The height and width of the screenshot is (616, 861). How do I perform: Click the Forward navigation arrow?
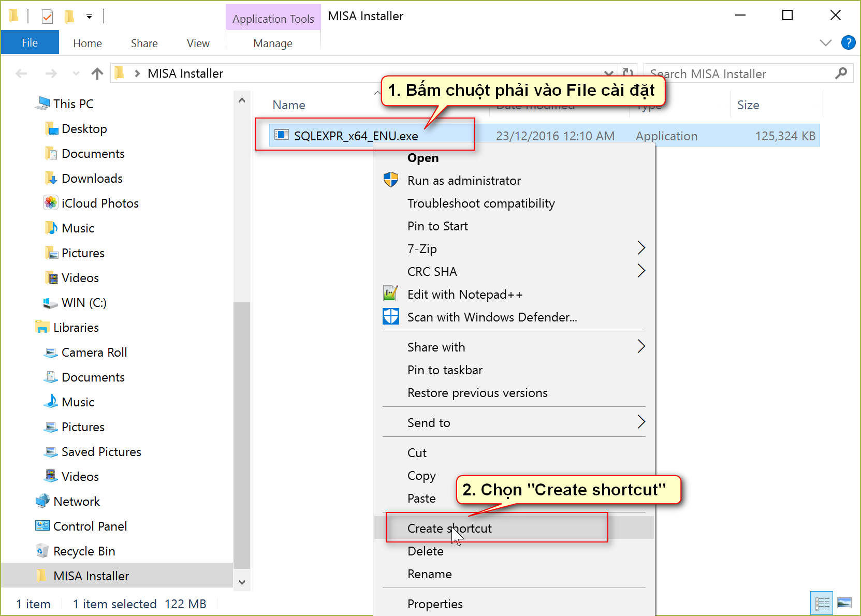[x=51, y=74]
